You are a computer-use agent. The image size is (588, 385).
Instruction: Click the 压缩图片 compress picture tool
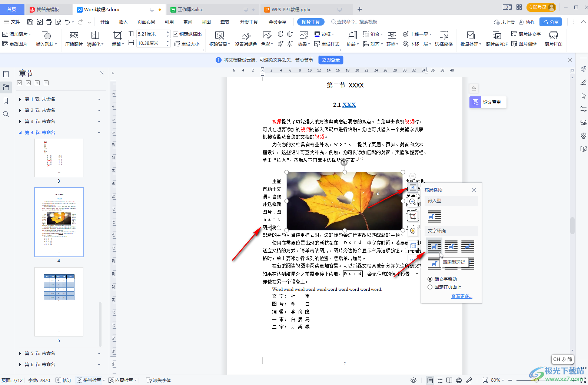point(74,39)
